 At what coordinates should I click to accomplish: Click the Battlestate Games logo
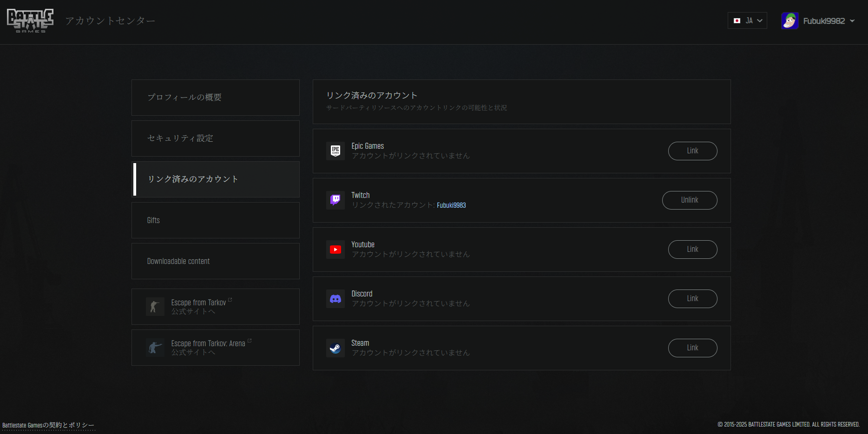click(x=30, y=21)
